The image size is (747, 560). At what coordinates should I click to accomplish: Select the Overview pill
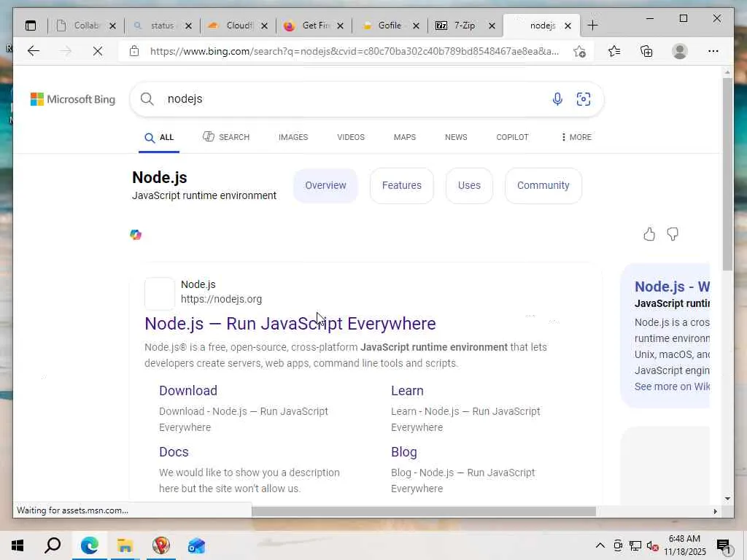(x=325, y=186)
